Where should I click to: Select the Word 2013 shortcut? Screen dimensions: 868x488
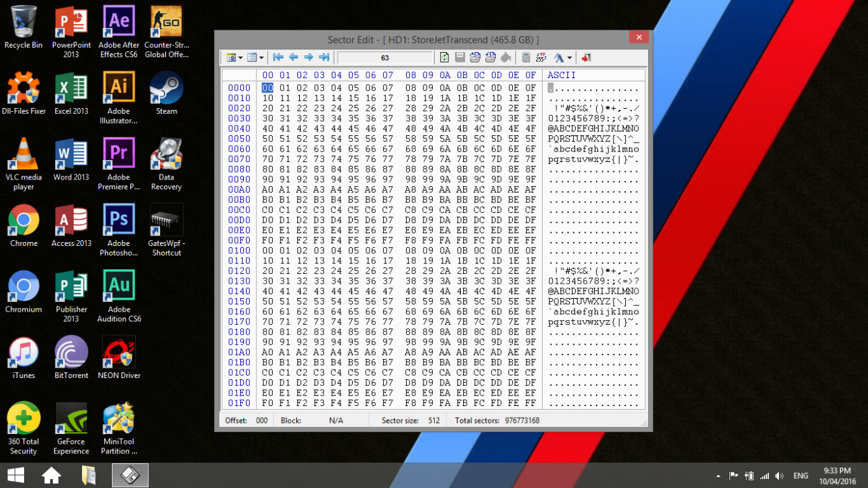pyautogui.click(x=72, y=160)
